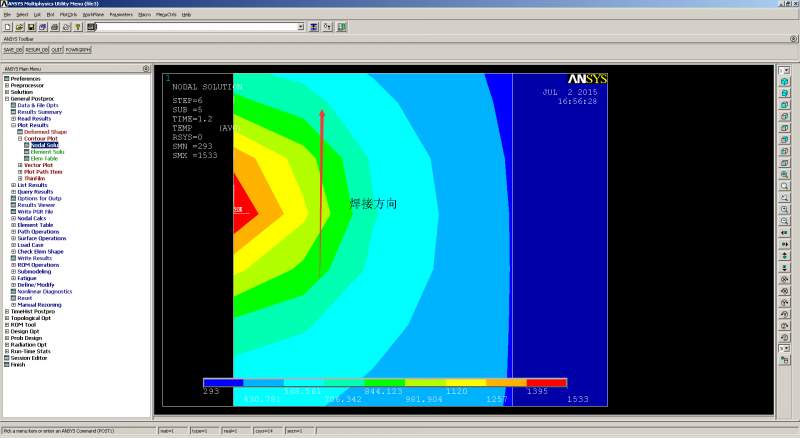Viewport: 800px width, 438px height.
Task: Click the Pan Model Right arrow icon
Action: tap(785, 245)
